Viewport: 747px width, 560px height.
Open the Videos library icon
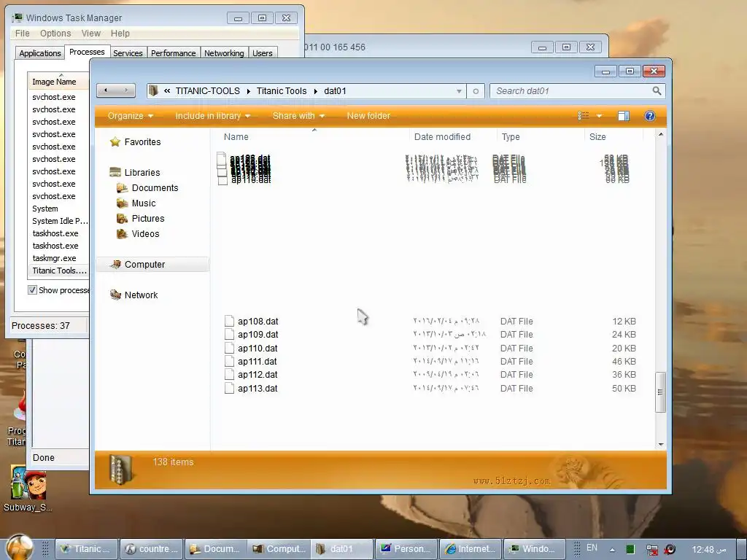coord(123,234)
